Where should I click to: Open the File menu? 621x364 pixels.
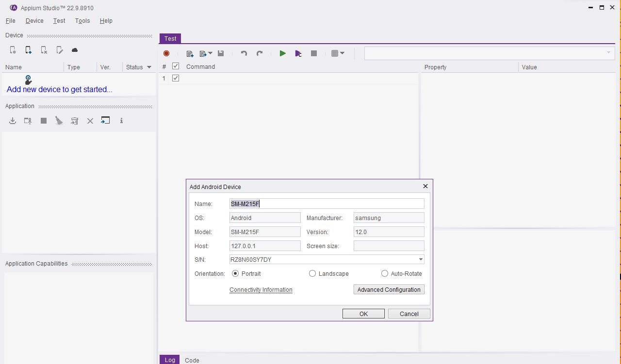click(11, 21)
